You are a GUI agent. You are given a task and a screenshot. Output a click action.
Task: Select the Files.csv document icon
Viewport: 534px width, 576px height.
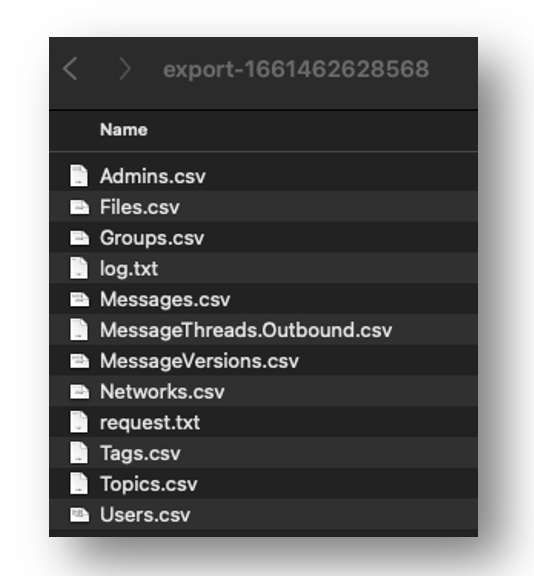click(x=79, y=207)
